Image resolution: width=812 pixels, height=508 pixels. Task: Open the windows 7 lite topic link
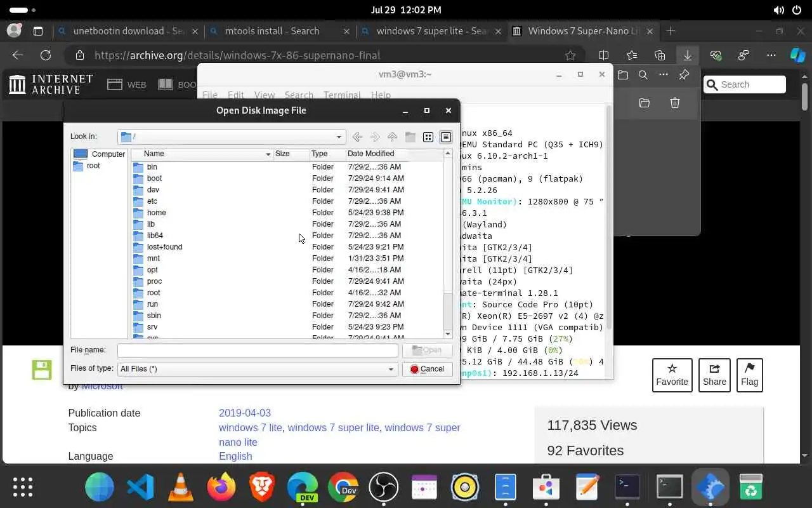pyautogui.click(x=250, y=428)
